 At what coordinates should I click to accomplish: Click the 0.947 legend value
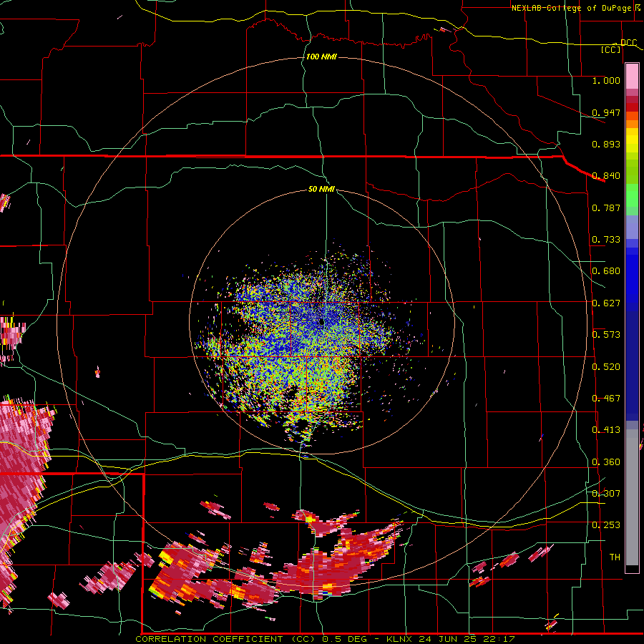606,112
